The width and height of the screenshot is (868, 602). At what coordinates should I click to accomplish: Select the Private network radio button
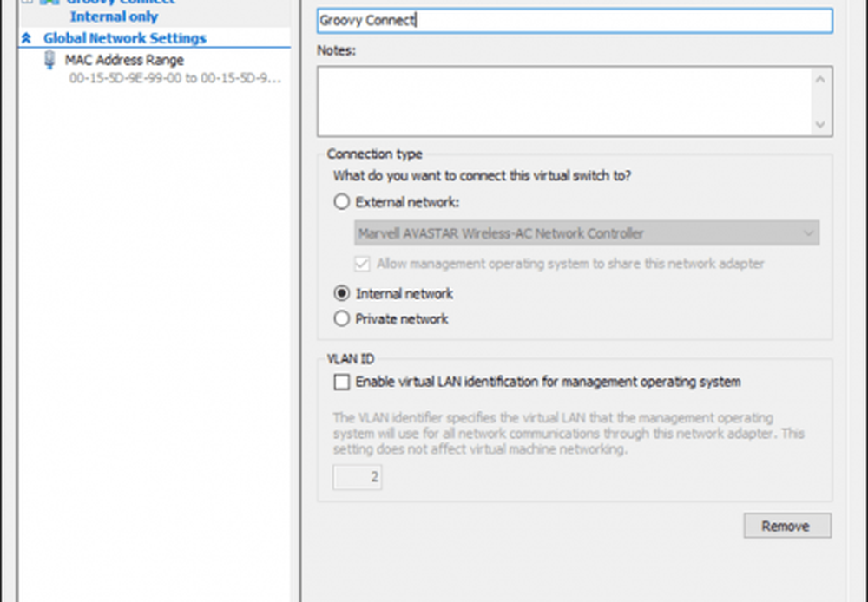(x=342, y=319)
